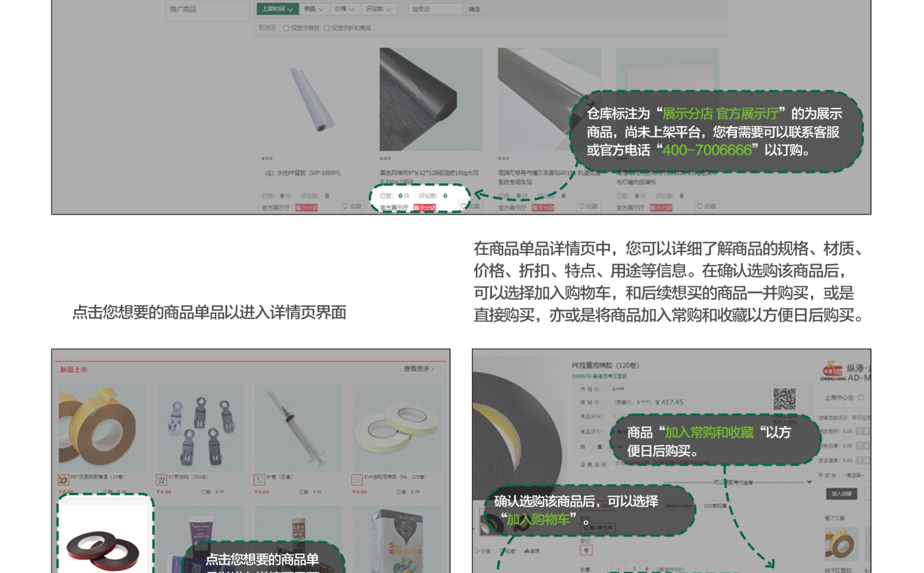
Task: Click the small brand icon beside KT板挂钩
Action: pos(161,480)
